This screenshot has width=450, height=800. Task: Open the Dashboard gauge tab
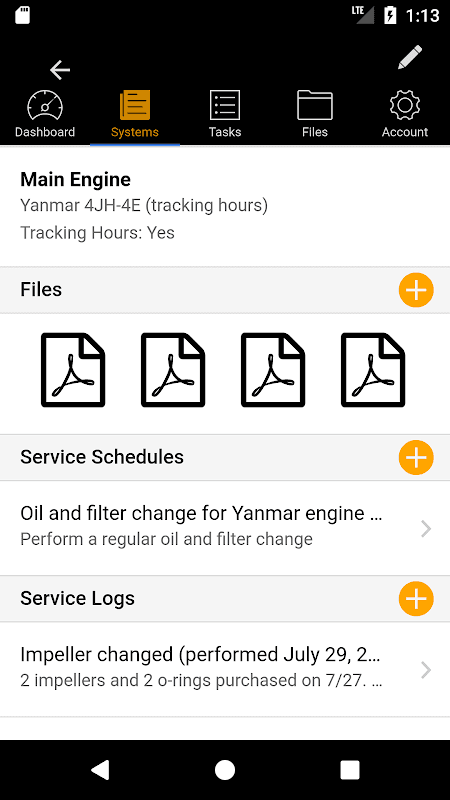coord(45,114)
